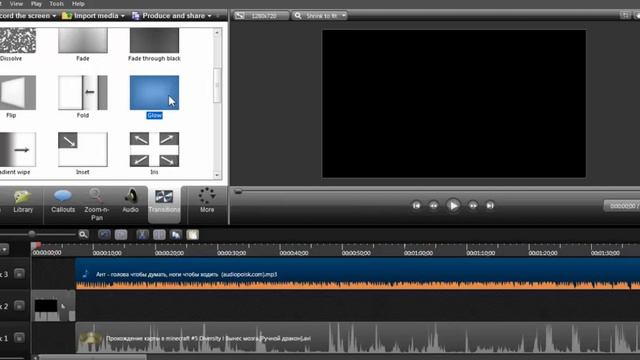Expand the Import media dropdown arrow
Image resolution: width=640 pixels, height=360 pixels.
click(122, 16)
